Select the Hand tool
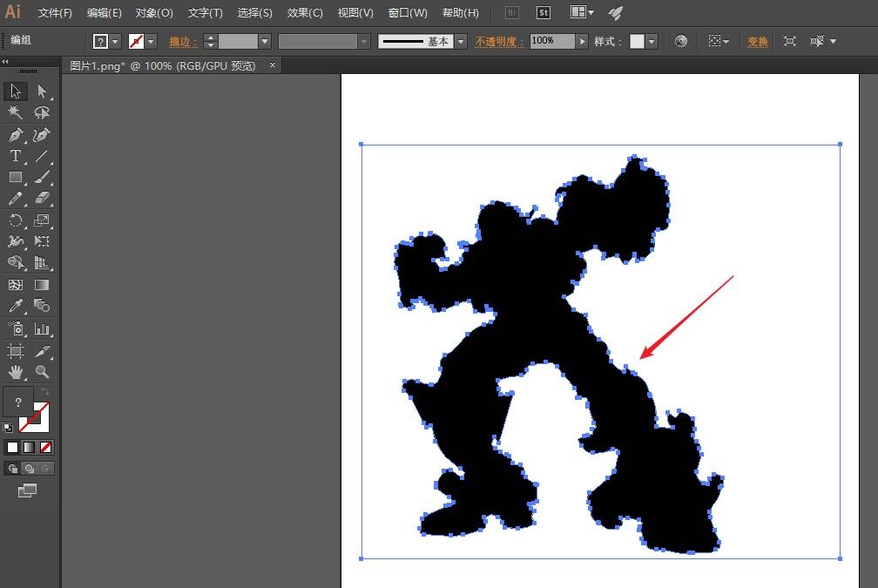Screen dimensions: 878x588 pyautogui.click(x=16, y=372)
